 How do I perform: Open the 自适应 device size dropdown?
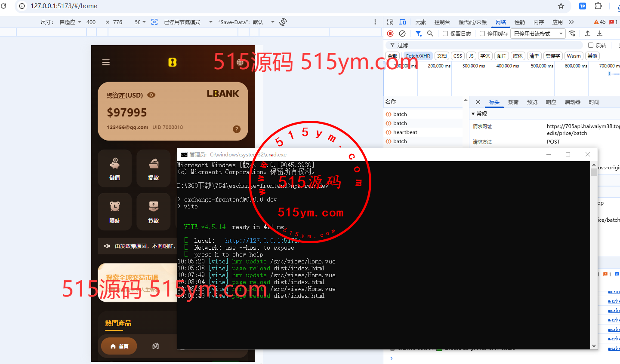click(70, 22)
